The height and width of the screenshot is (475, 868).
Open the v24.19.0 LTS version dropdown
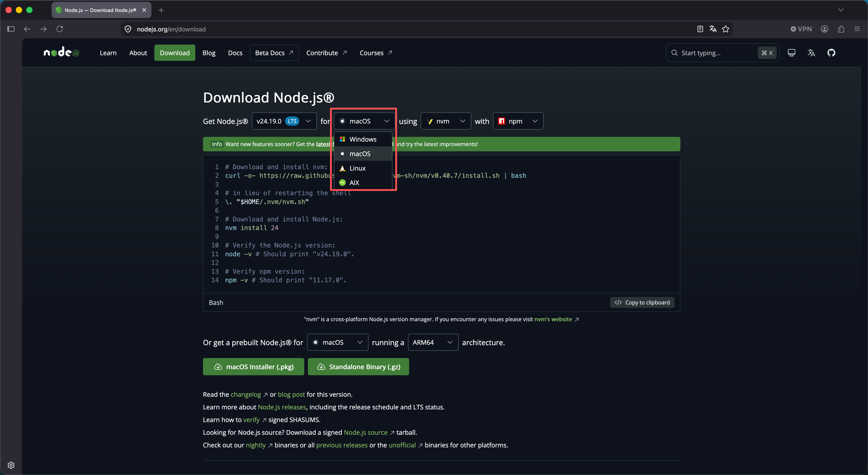tap(284, 121)
